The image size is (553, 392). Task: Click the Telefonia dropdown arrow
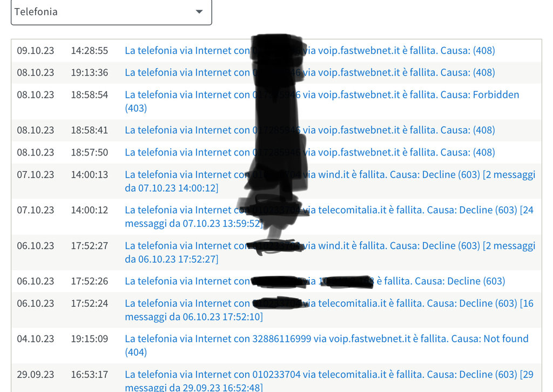pyautogui.click(x=199, y=12)
